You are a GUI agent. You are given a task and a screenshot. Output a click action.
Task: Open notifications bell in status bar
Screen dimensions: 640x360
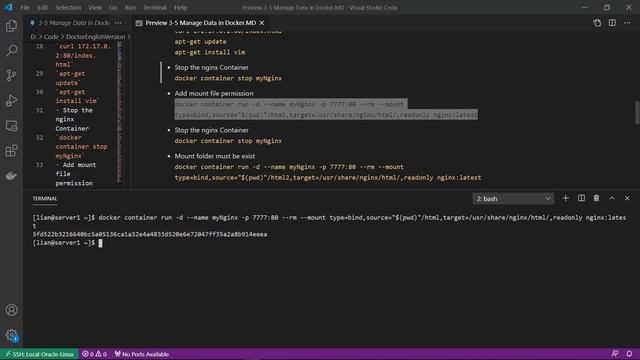(x=629, y=354)
